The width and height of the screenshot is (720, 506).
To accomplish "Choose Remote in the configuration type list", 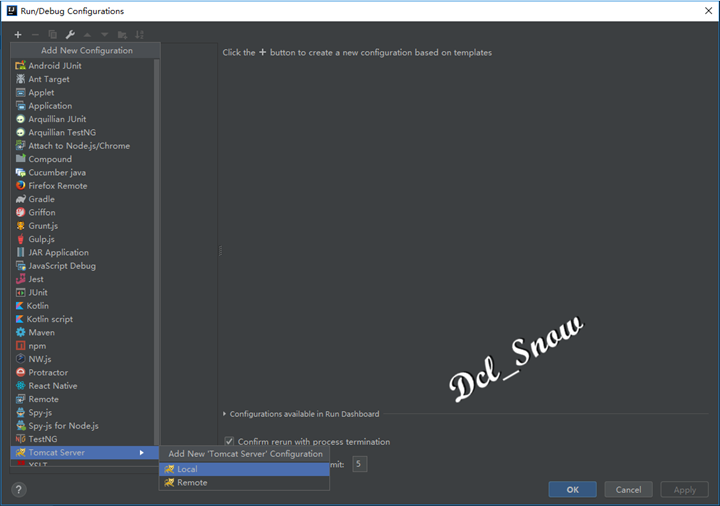I will click(83, 399).
